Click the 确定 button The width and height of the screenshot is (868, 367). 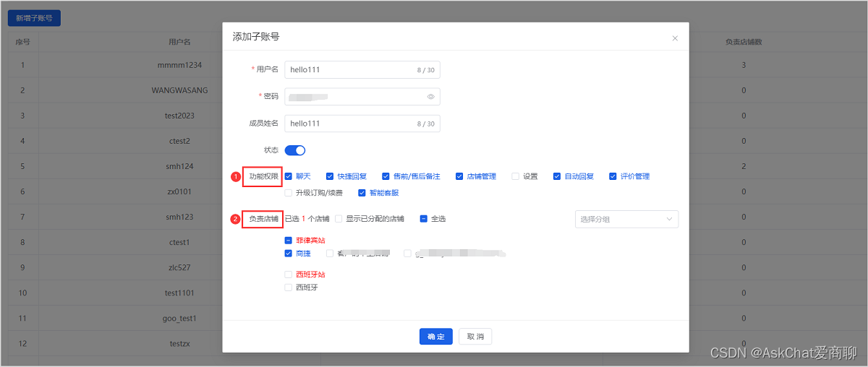pyautogui.click(x=435, y=337)
